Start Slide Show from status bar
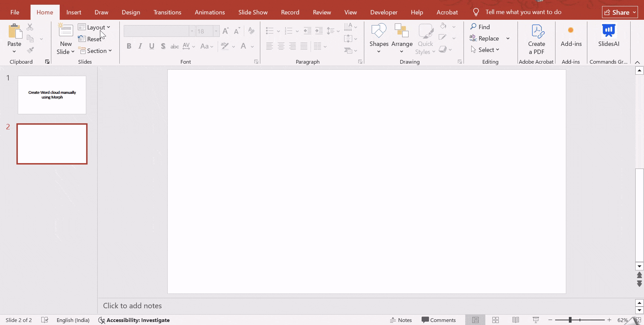This screenshot has width=644, height=325. point(536,320)
